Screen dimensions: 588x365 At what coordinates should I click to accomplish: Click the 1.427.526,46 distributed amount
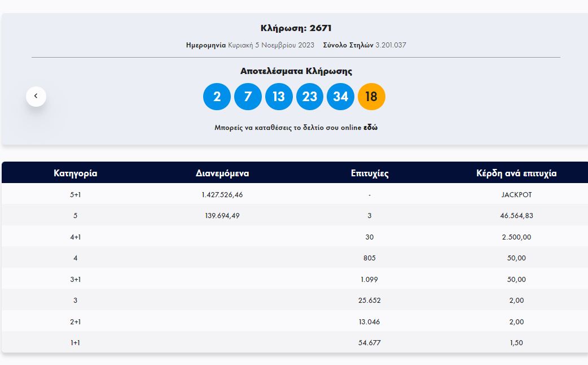[222, 195]
